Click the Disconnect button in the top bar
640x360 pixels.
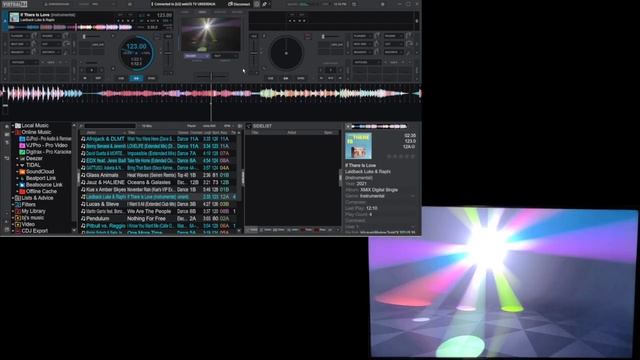[x=239, y=4]
